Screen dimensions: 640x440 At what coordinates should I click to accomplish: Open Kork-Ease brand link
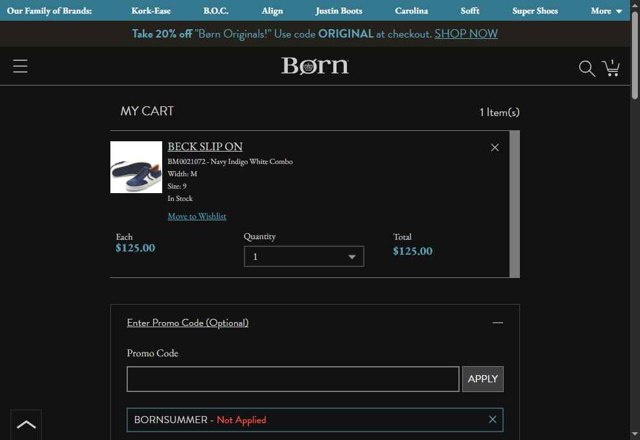click(151, 11)
